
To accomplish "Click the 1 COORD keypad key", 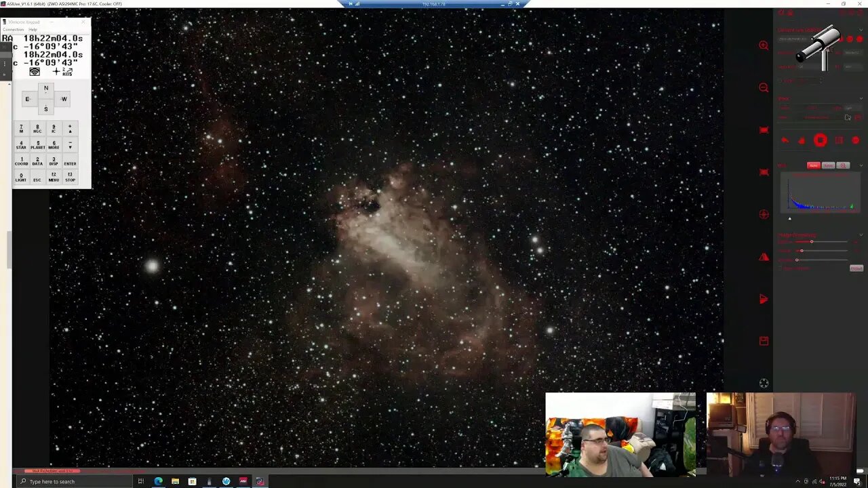I will click(21, 161).
